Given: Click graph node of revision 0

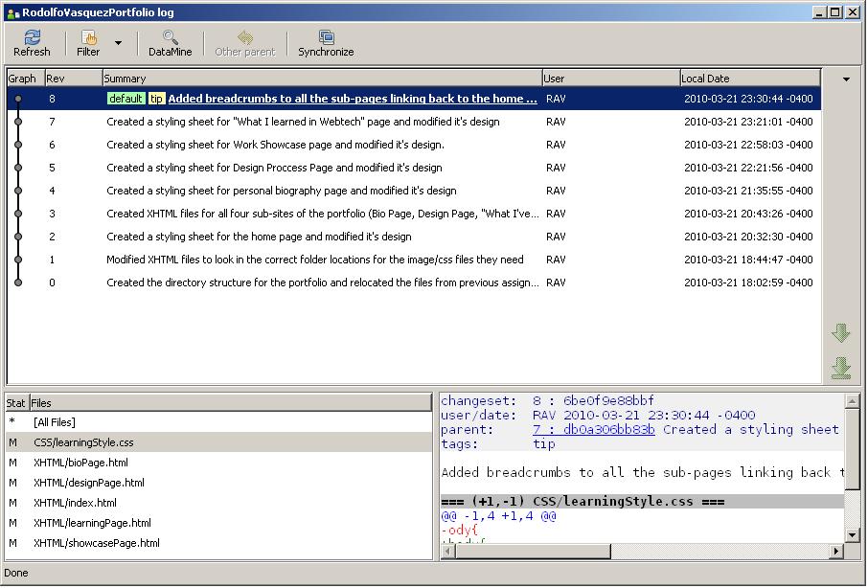Looking at the screenshot, I should 18,283.
